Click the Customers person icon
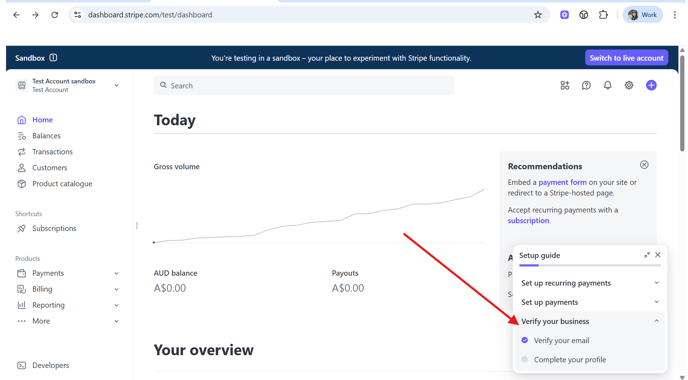Screen dimensions: 688x380 pyautogui.click(x=22, y=168)
